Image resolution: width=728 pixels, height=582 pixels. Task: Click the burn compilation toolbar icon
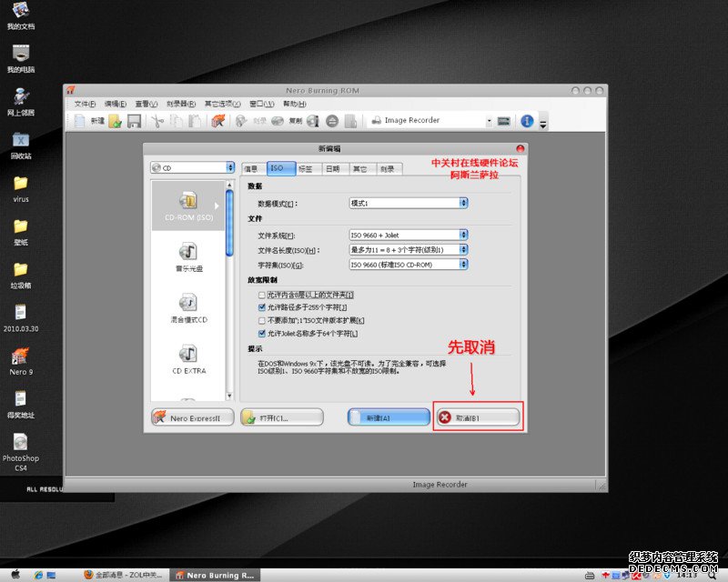[241, 122]
